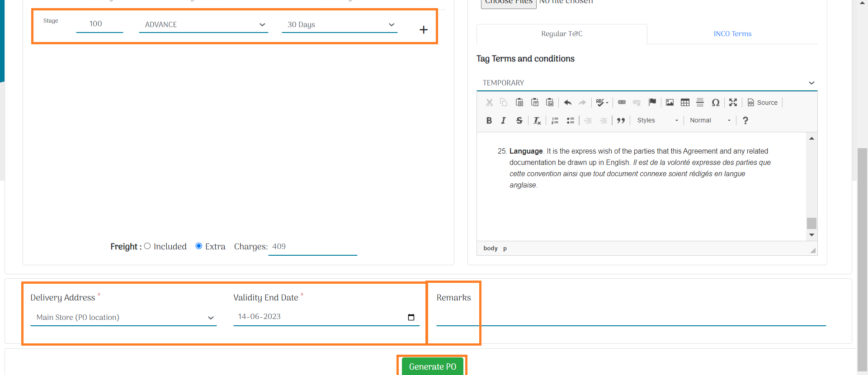Click the Generate PO button
Image resolution: width=868 pixels, height=375 pixels.
point(432,366)
